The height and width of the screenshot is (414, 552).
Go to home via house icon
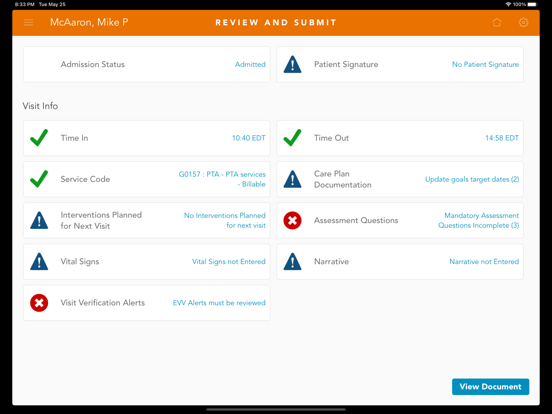point(497,23)
